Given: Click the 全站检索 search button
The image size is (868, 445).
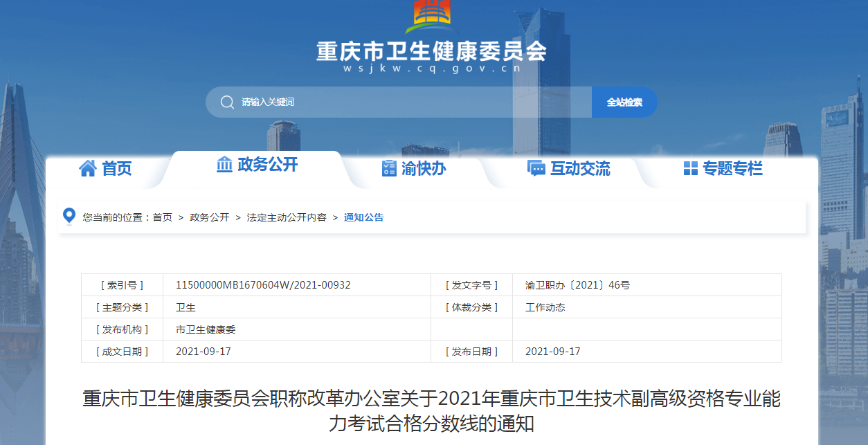Looking at the screenshot, I should (624, 102).
